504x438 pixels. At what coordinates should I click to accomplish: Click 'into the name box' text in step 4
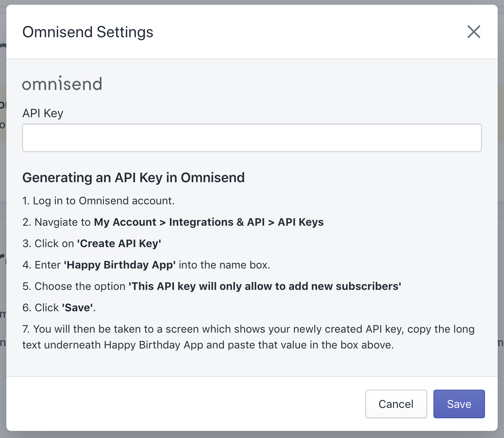(224, 265)
